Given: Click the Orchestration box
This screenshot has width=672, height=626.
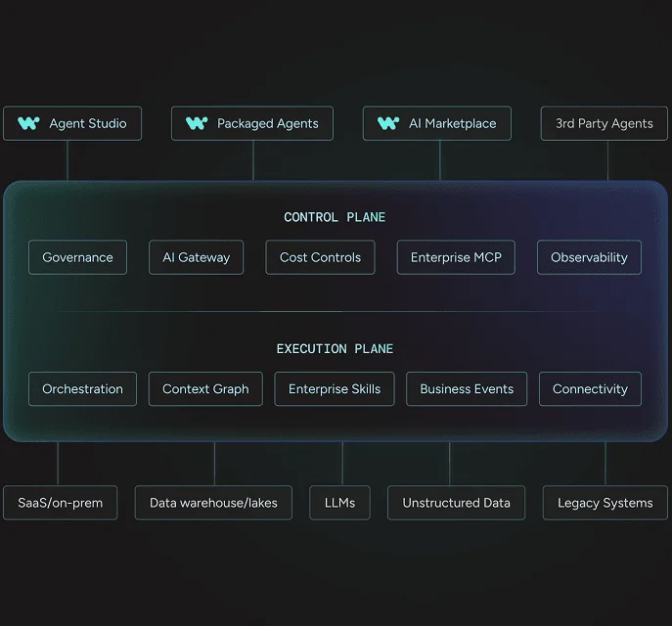Looking at the screenshot, I should 82,388.
